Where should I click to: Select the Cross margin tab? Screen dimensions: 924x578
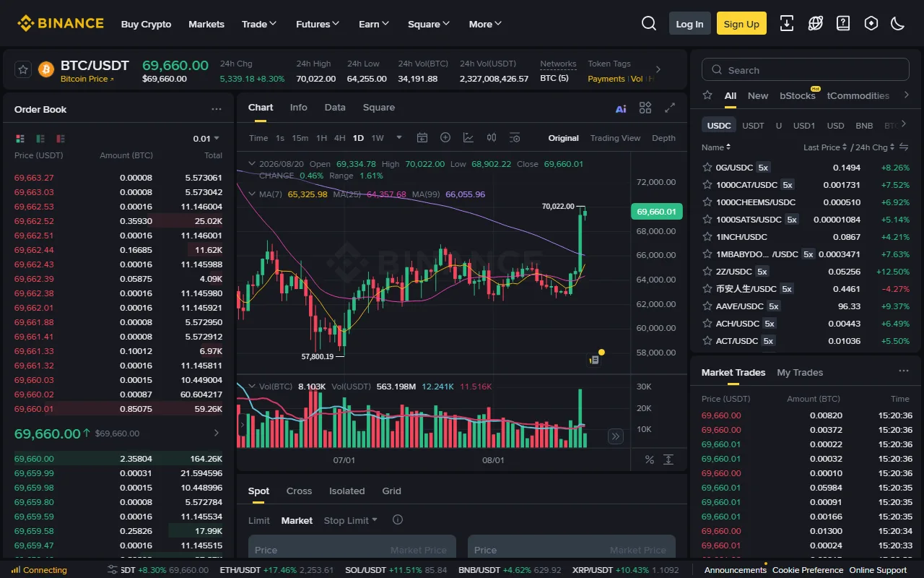[299, 491]
